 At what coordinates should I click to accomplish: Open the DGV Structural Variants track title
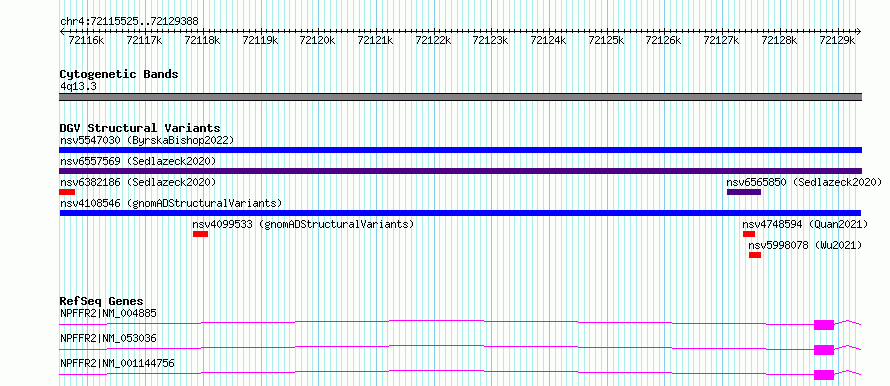[140, 128]
